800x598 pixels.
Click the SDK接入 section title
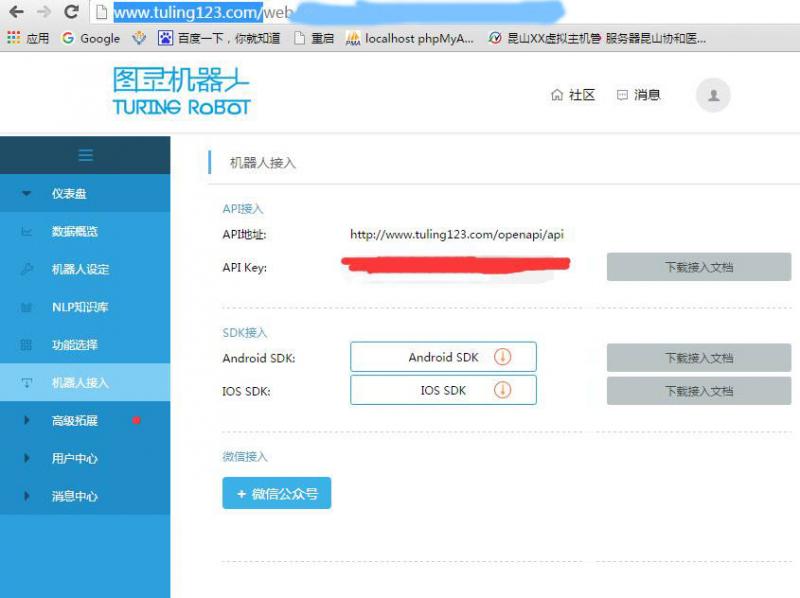245,333
